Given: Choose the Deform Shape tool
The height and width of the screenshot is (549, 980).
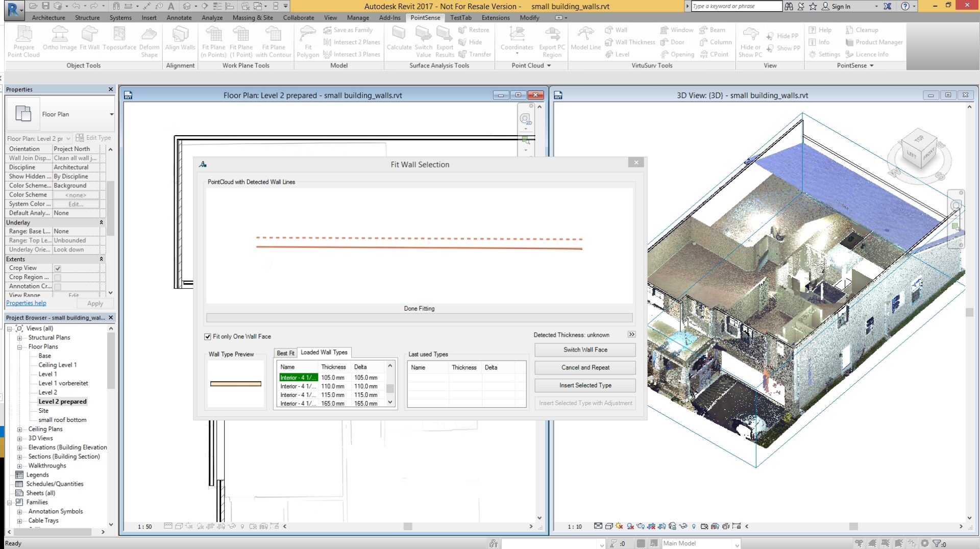Looking at the screenshot, I should click(x=149, y=42).
